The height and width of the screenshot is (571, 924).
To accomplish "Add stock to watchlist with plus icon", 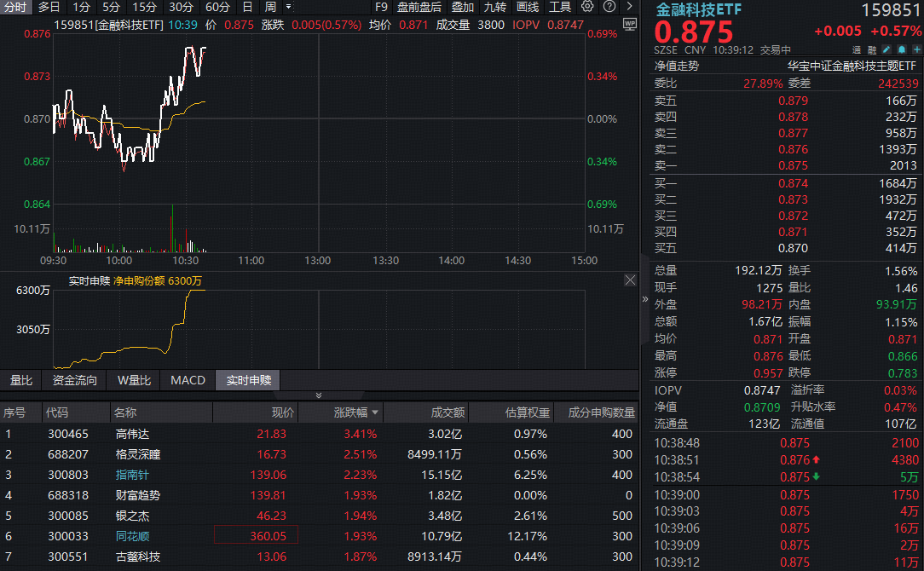I will [916, 50].
